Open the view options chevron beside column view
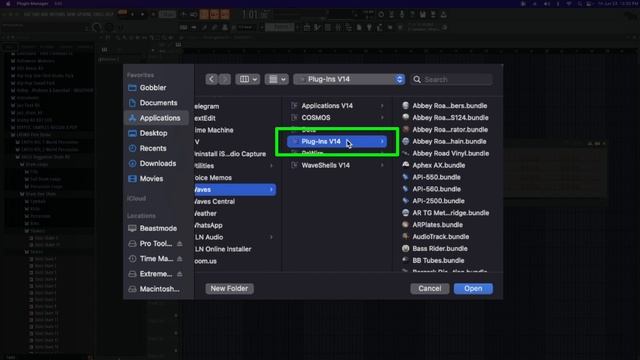640x360 pixels. tap(255, 79)
